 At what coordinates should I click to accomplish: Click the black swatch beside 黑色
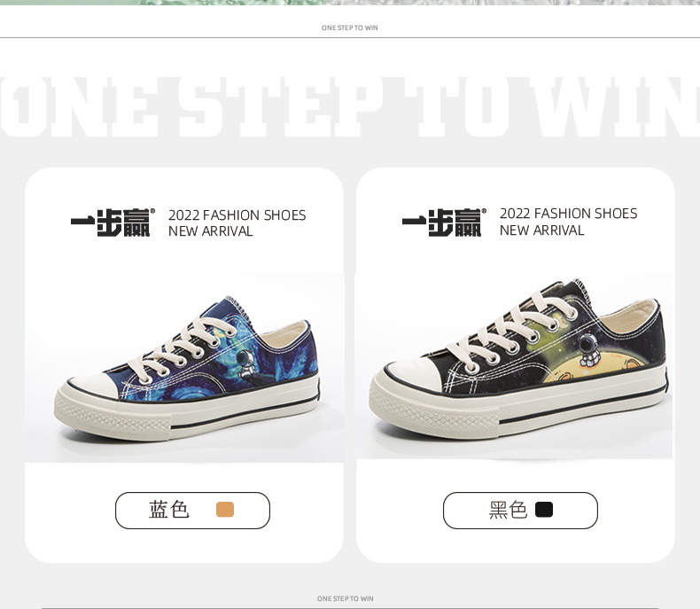(x=544, y=510)
